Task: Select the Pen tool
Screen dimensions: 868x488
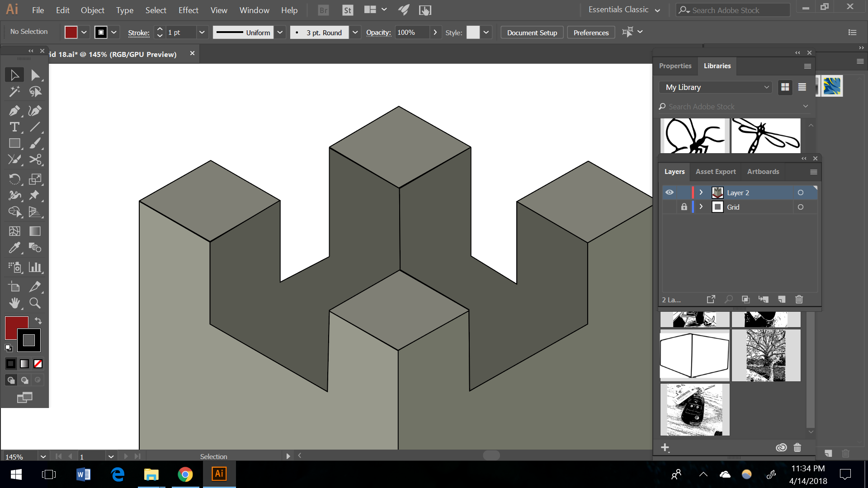Action: 14,111
